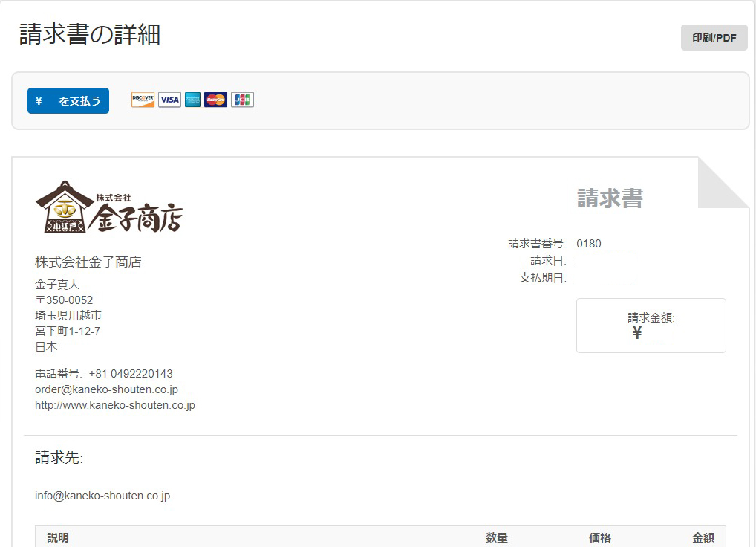
Task: Click the info@kaneko-shouten.co.jp billing email
Action: (102, 496)
